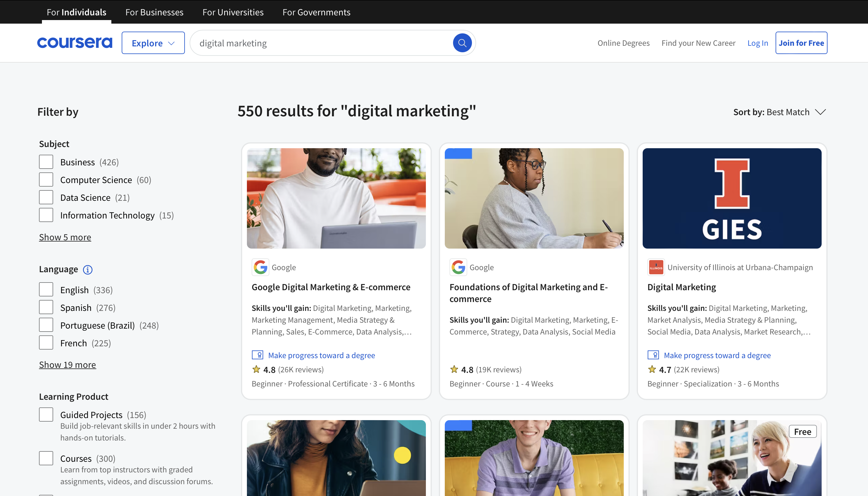
Task: Open the Log In link
Action: click(x=757, y=43)
